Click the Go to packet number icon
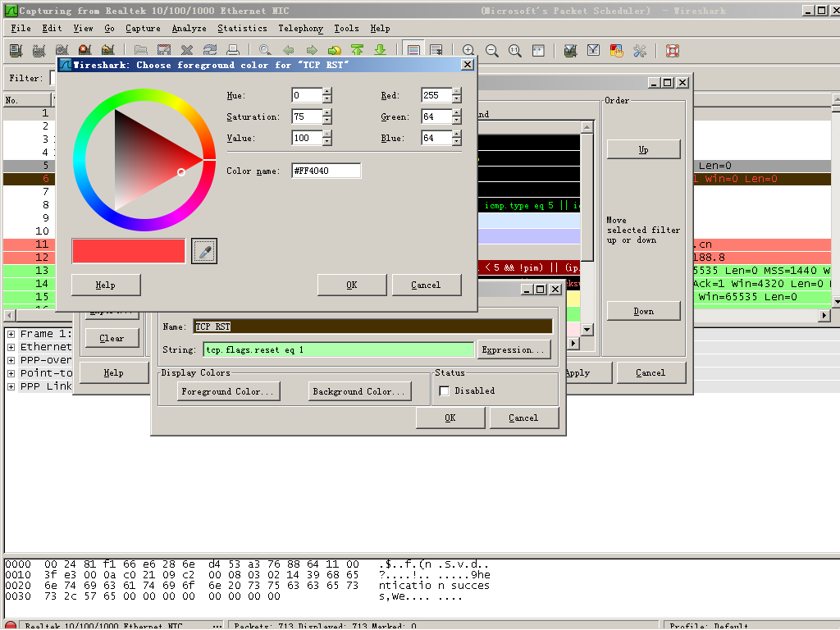 coord(335,50)
